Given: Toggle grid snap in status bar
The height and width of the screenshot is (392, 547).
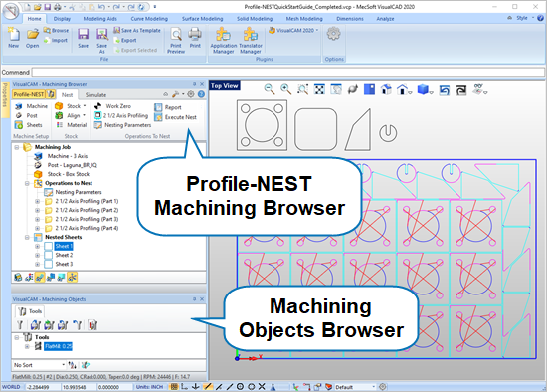Looking at the screenshot, I should [173, 387].
